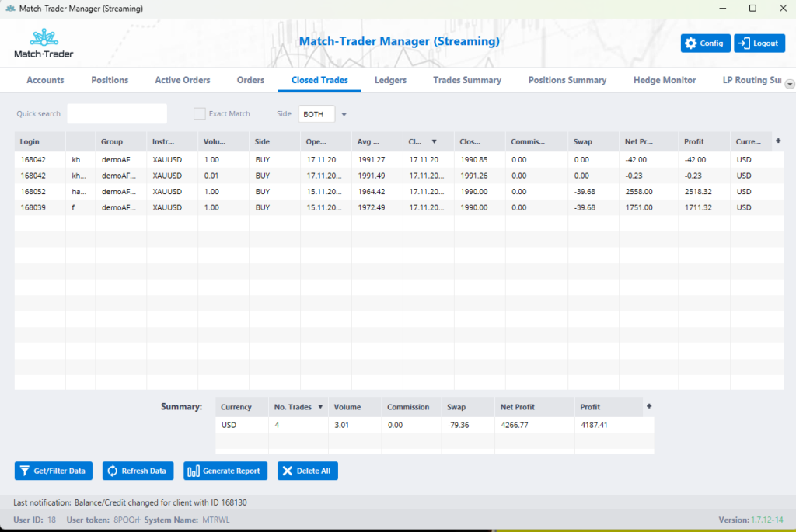Sort by the Login column header
Screen dimensions: 796x532
(40, 141)
